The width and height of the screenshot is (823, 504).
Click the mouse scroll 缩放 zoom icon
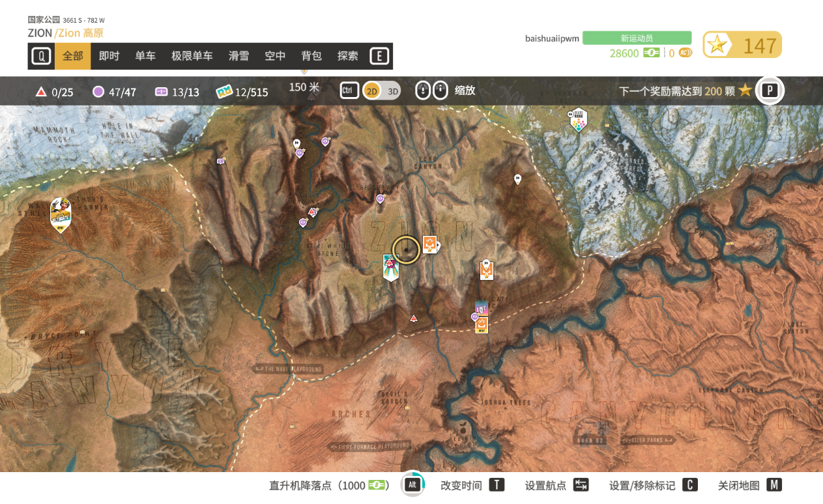tap(432, 91)
